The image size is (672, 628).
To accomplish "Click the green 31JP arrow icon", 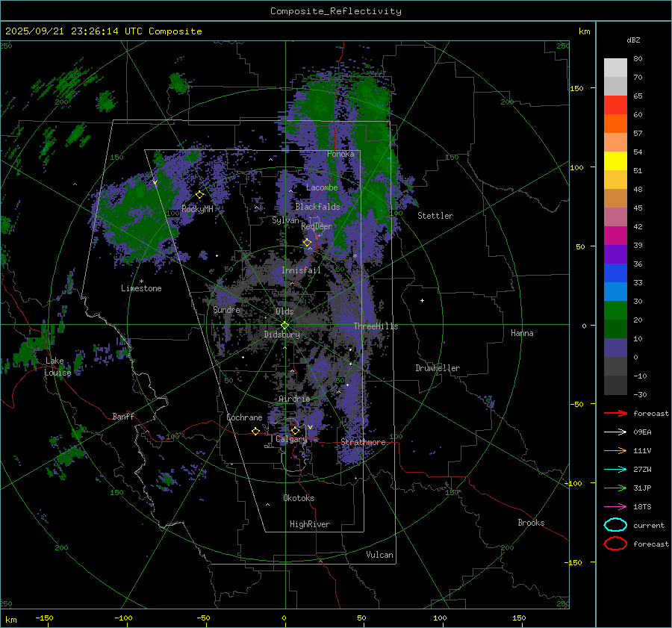I will click(x=615, y=488).
